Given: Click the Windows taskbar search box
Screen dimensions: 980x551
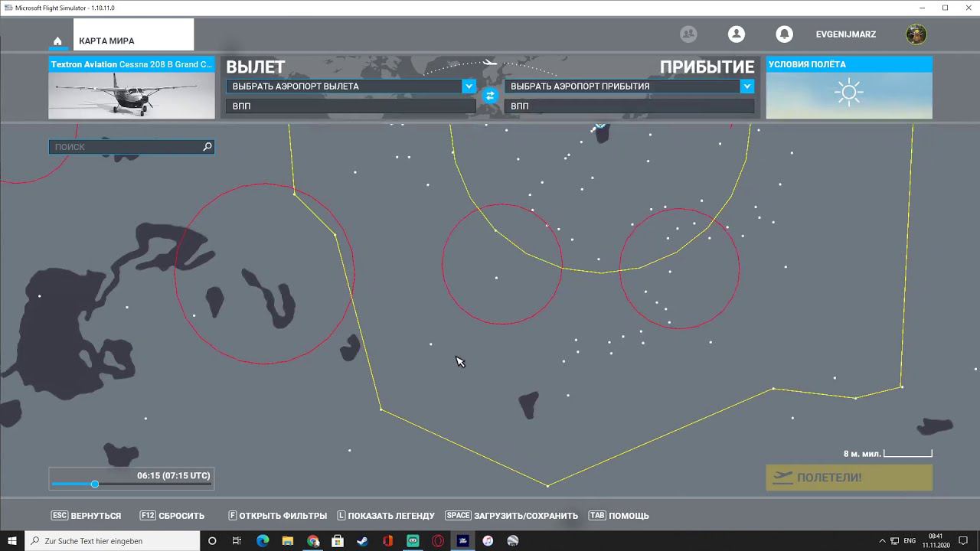Looking at the screenshot, I should point(112,541).
